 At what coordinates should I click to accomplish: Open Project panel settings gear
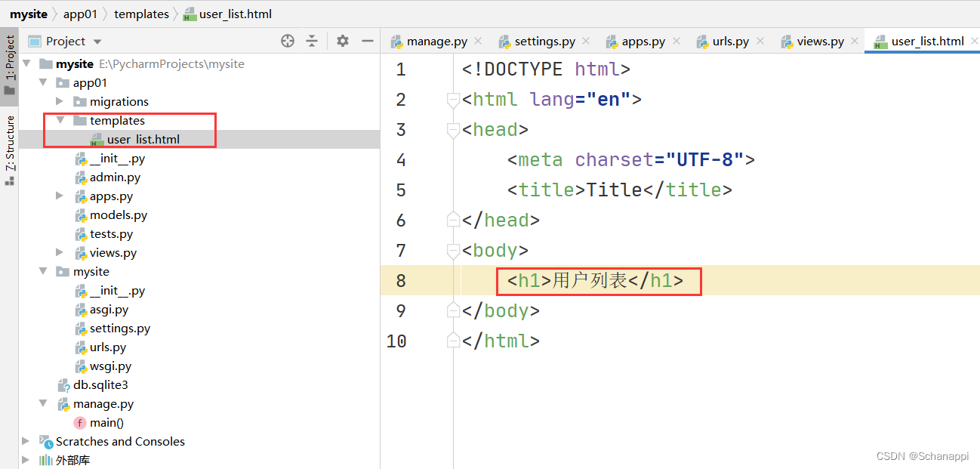(343, 41)
